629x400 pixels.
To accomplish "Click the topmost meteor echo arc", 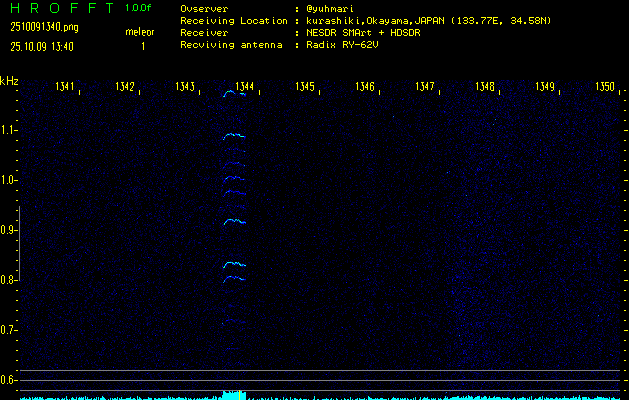I will (231, 93).
